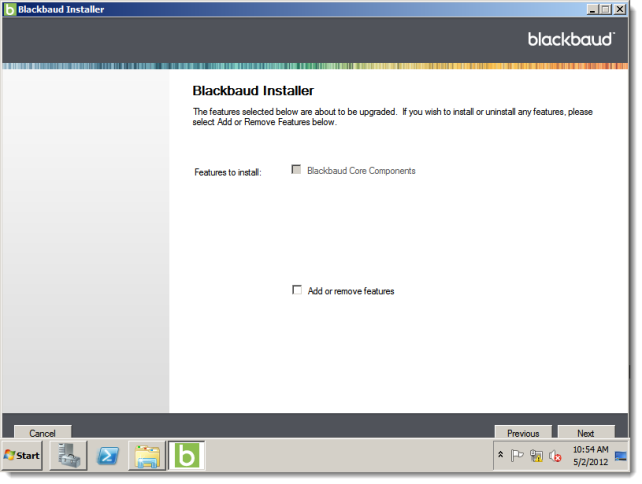
Task: Click the Blackbaud icon in the title bar
Action: coord(9,9)
